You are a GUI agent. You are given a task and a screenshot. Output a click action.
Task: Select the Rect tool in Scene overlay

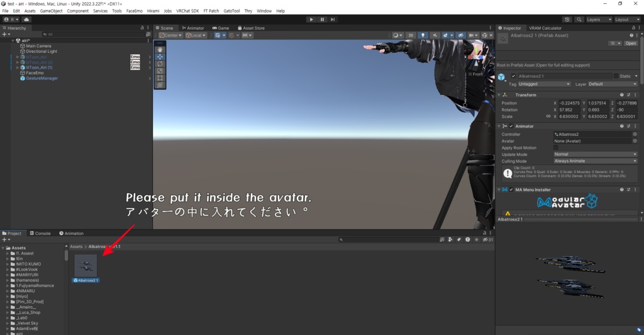tap(160, 77)
